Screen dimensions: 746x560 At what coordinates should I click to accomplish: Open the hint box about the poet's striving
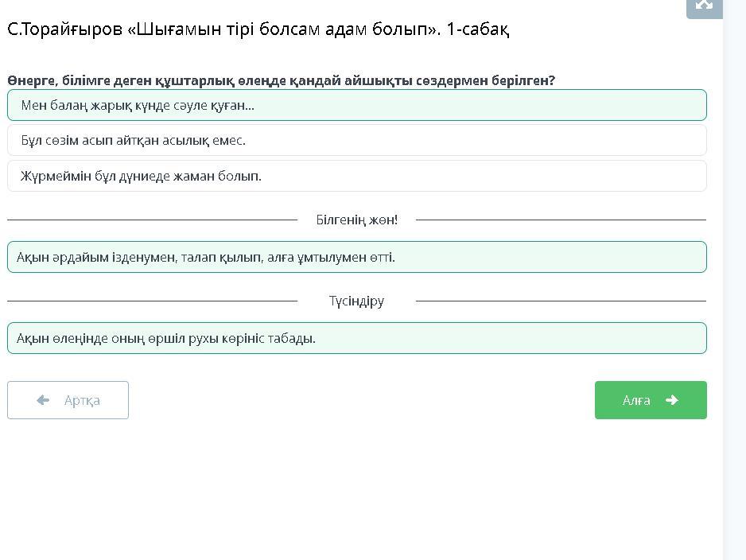click(356, 257)
